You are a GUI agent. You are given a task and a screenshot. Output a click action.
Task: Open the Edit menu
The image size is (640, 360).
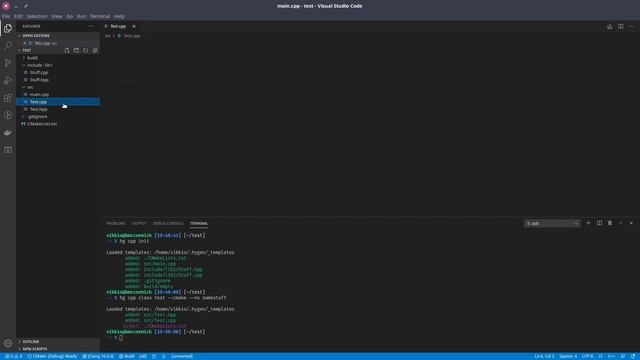18,16
